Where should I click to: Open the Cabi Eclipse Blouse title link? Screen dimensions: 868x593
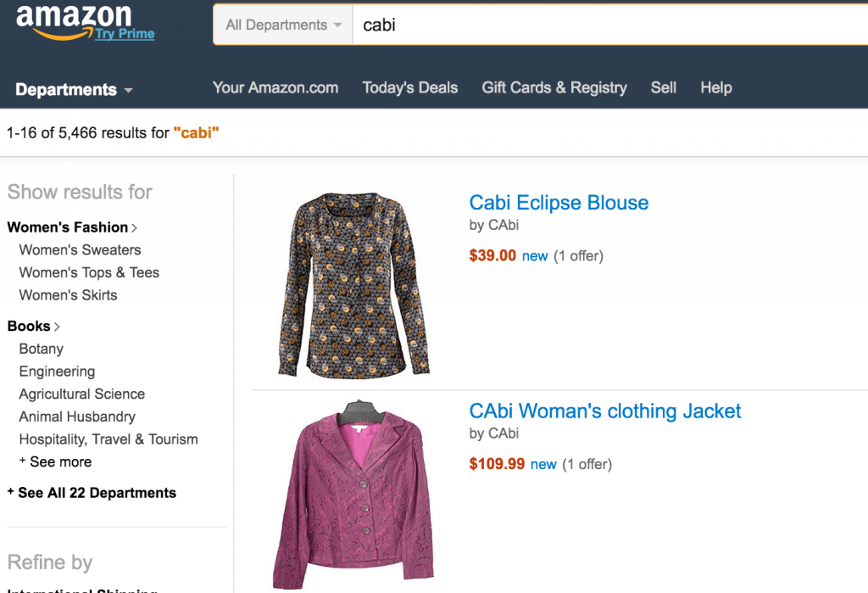pyautogui.click(x=559, y=203)
